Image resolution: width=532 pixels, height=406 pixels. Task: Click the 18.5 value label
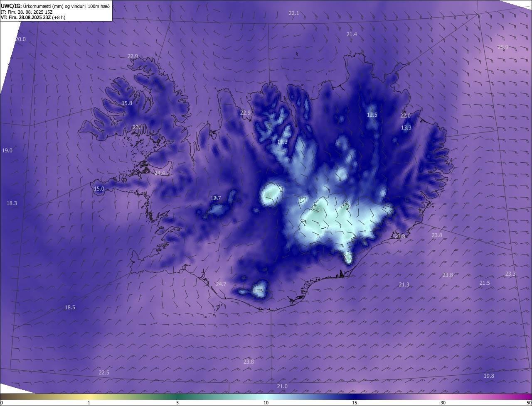(x=70, y=307)
